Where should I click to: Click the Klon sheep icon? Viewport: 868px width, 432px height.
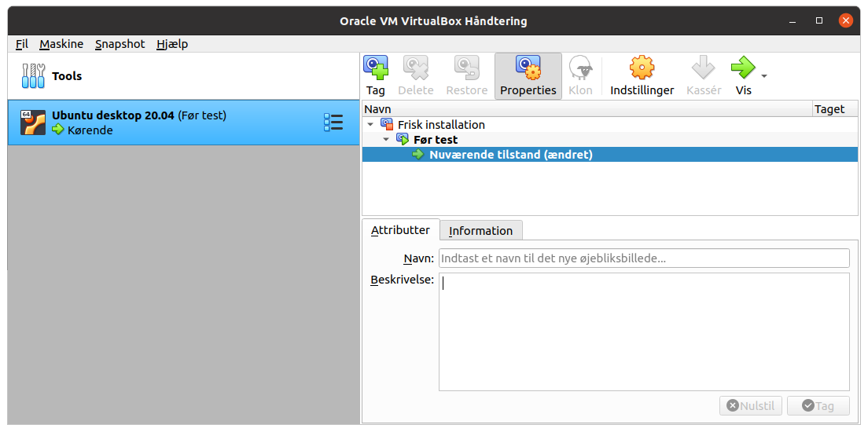581,68
